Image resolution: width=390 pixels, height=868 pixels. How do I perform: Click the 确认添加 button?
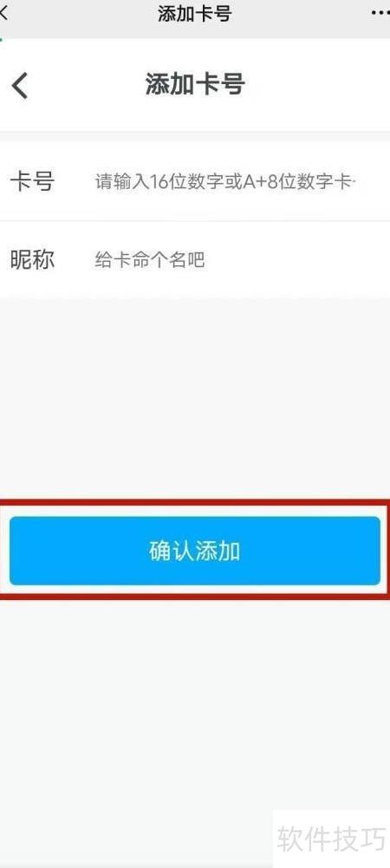pyautogui.click(x=195, y=551)
